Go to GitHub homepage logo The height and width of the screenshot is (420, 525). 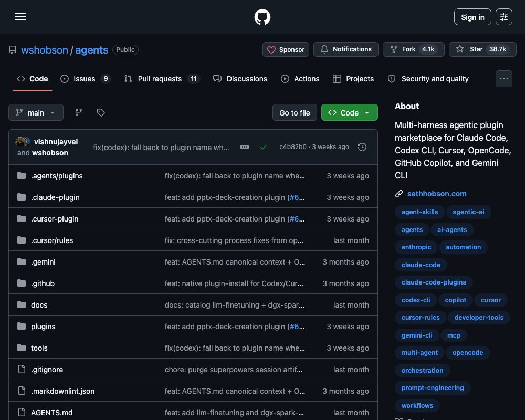pos(262,17)
